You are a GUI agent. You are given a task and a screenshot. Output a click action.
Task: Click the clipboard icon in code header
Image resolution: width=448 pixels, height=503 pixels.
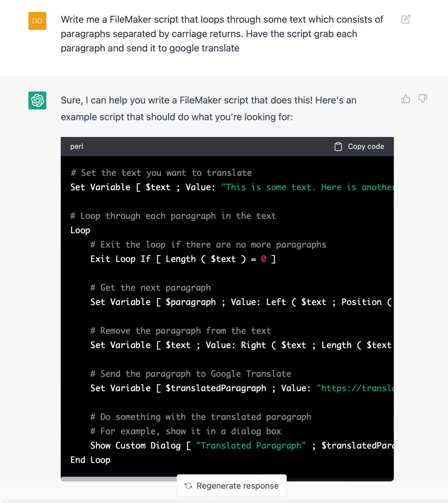click(x=338, y=146)
